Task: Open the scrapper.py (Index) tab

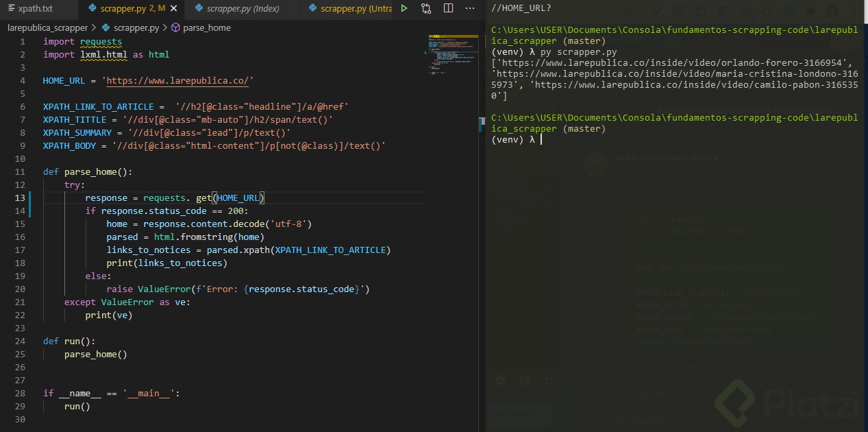Action: [243, 9]
